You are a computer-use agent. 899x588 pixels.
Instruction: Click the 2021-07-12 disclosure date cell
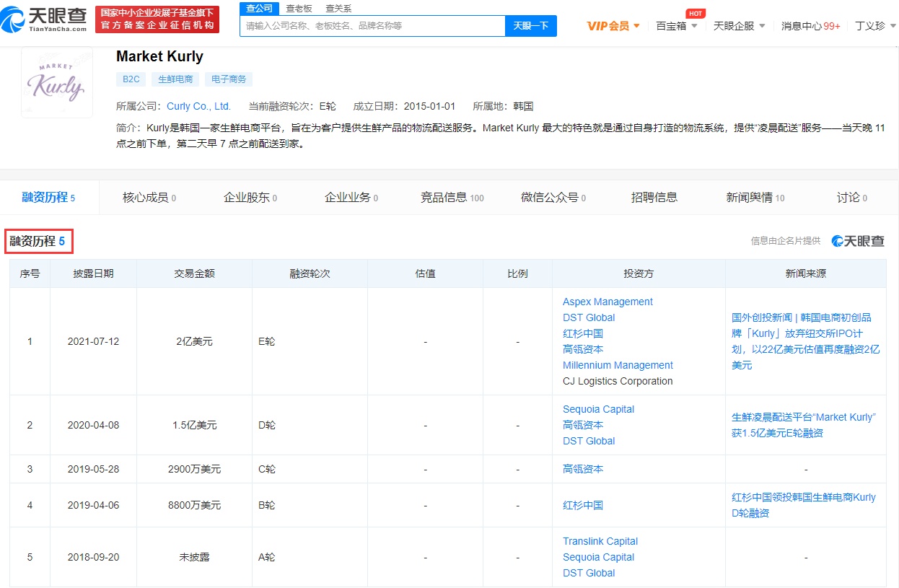(x=93, y=341)
